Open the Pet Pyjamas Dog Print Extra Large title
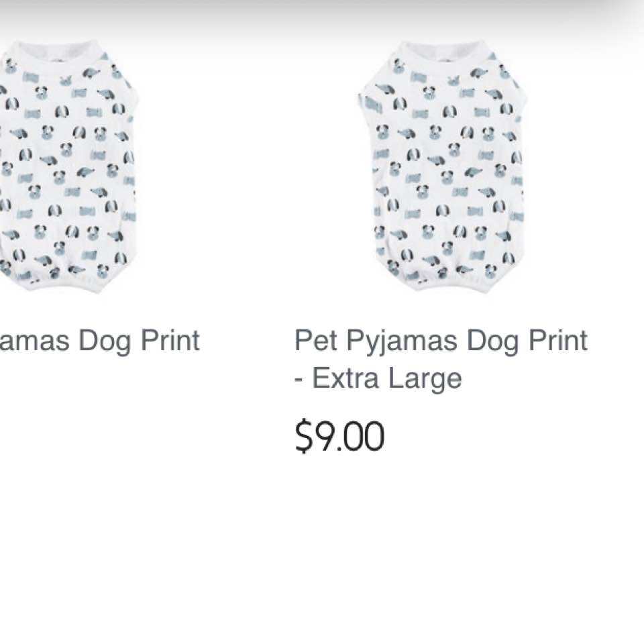The width and height of the screenshot is (644, 644). pyautogui.click(x=441, y=360)
